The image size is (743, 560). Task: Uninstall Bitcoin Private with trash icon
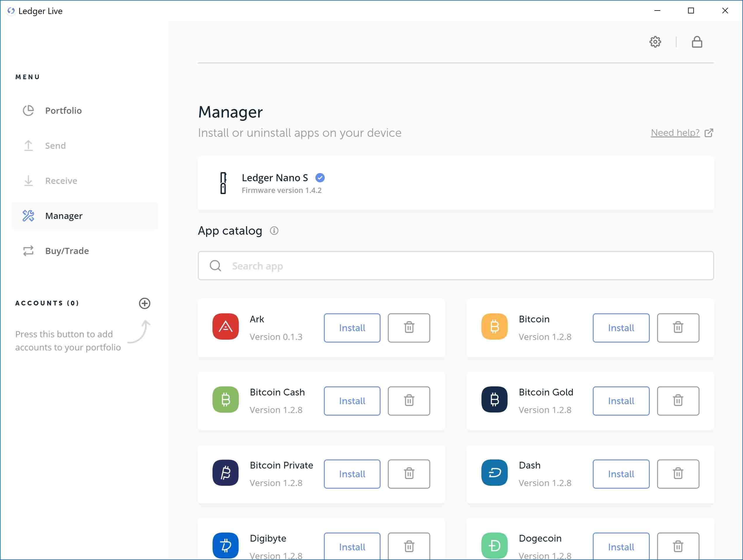click(x=409, y=474)
